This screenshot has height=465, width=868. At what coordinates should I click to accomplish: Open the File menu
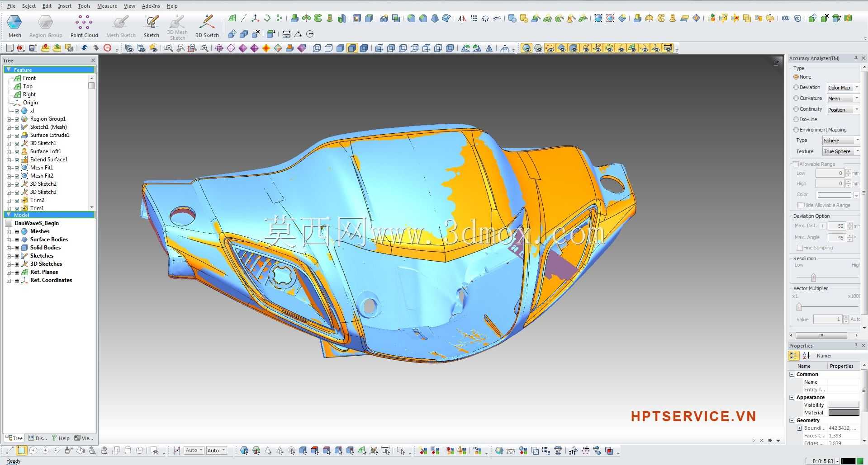click(x=11, y=6)
